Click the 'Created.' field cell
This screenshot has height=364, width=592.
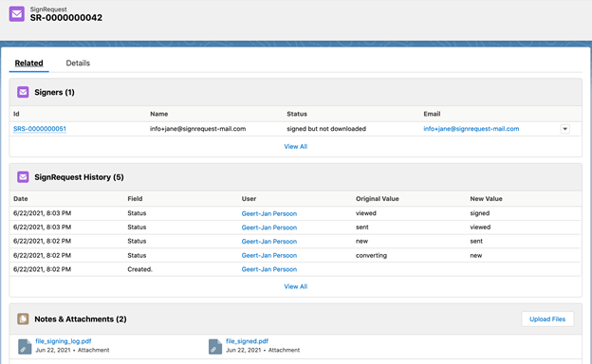(139, 269)
